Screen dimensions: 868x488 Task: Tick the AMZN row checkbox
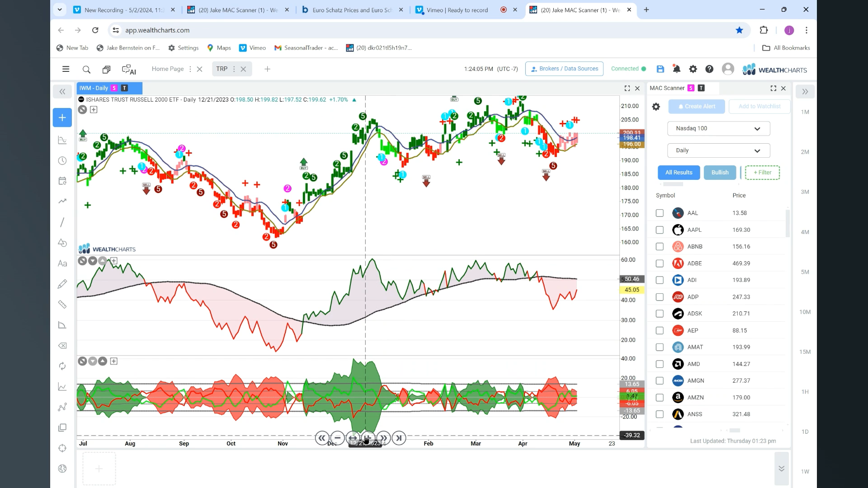tap(660, 398)
